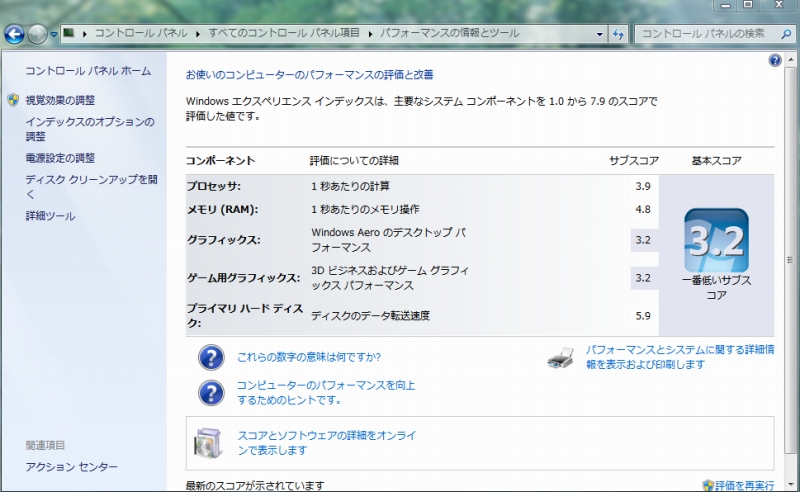Open コンピューターのパフォーマンスを向上 hints link
800x492 pixels.
(326, 392)
